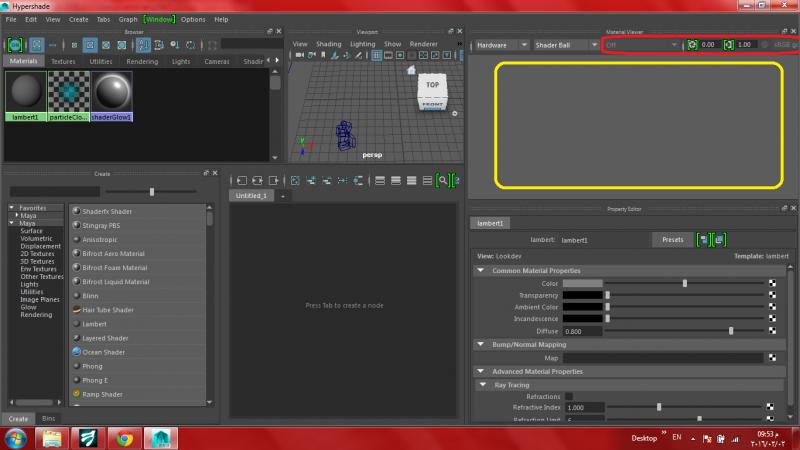Switch to the Bins tab

[x=48, y=418]
